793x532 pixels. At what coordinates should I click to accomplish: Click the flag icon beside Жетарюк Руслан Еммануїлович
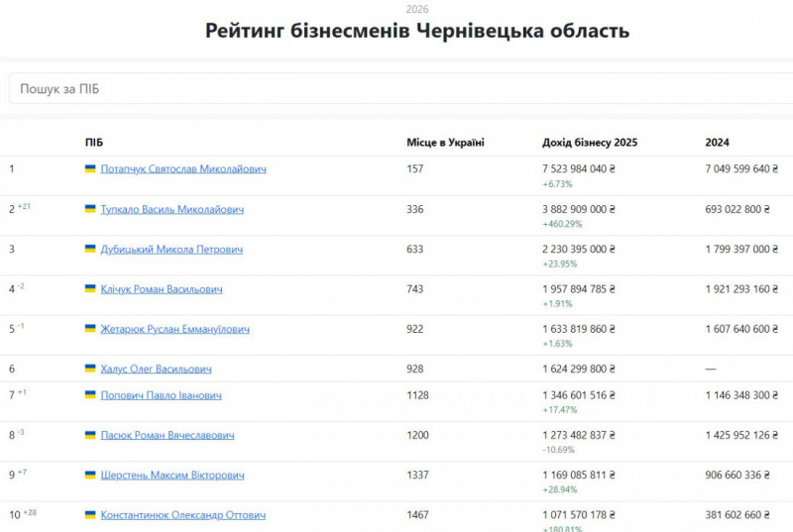tap(90, 329)
